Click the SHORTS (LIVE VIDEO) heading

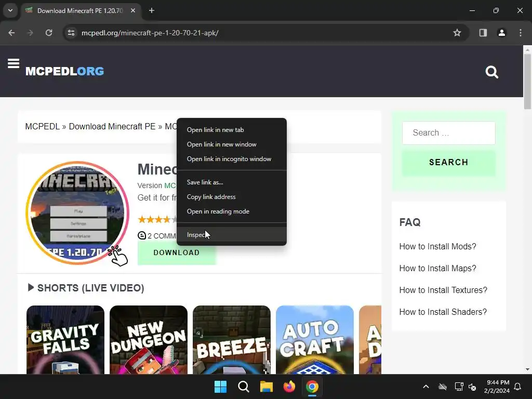pyautogui.click(x=90, y=288)
